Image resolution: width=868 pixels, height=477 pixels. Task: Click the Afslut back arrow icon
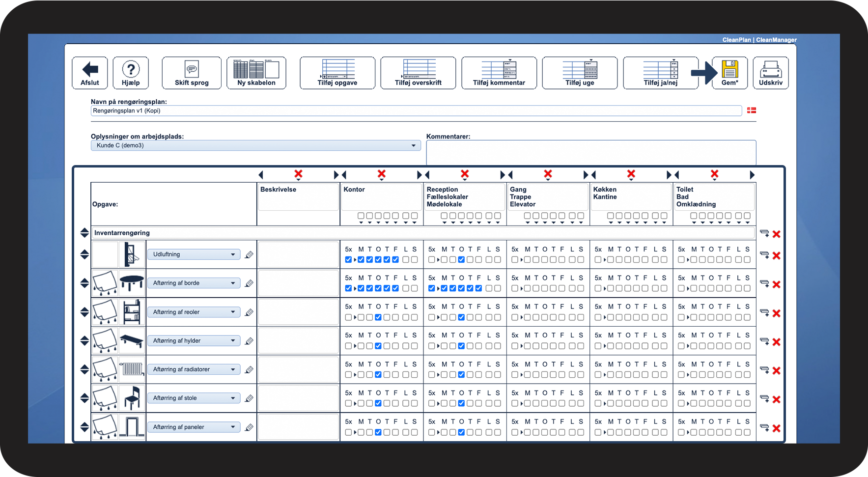pyautogui.click(x=89, y=69)
